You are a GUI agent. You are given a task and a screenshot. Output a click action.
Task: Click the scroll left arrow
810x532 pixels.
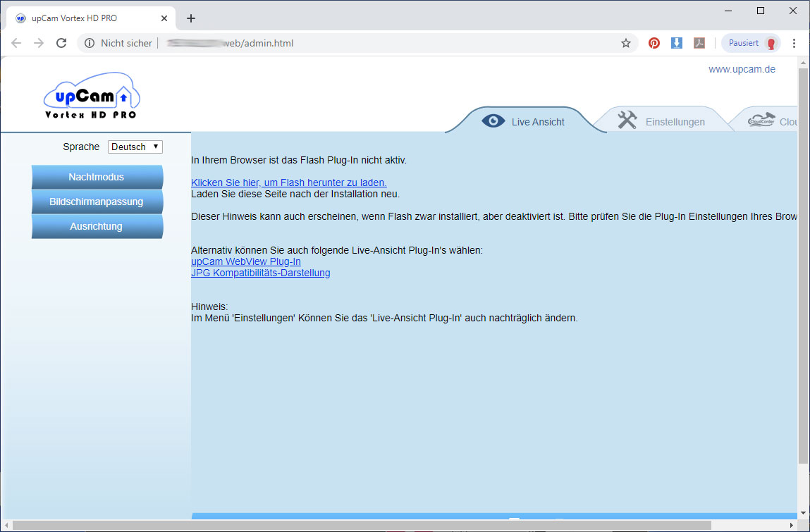click(x=6, y=525)
